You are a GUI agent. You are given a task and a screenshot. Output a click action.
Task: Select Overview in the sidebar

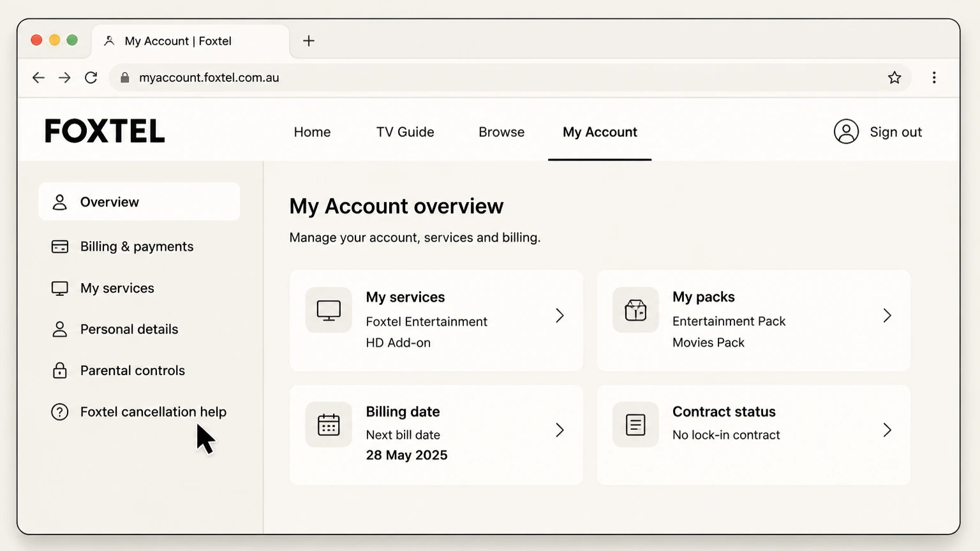click(139, 202)
